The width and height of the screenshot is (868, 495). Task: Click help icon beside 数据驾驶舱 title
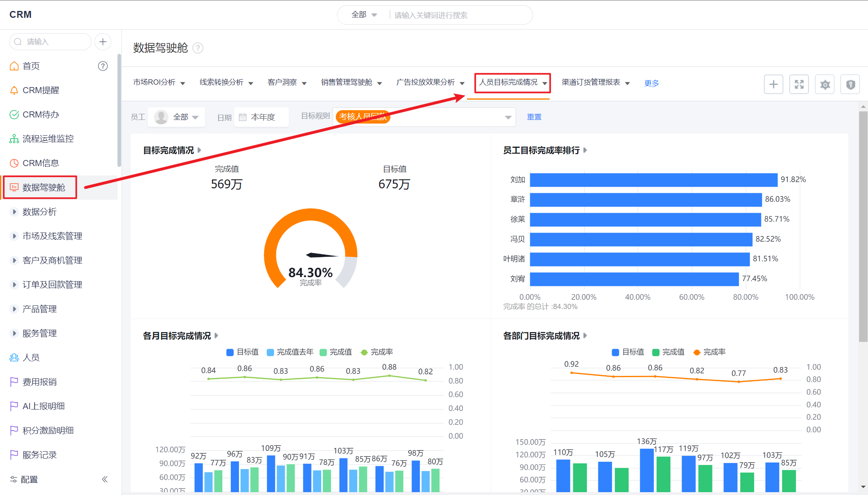pyautogui.click(x=198, y=48)
